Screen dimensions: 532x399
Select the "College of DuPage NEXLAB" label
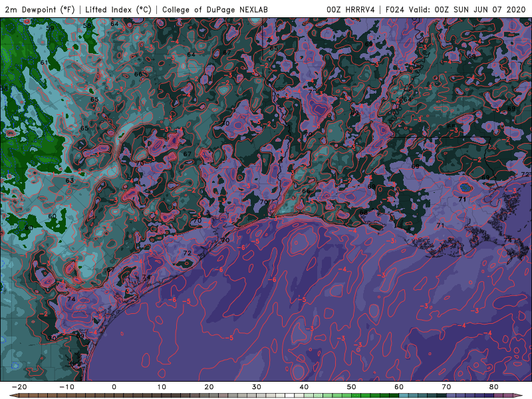pyautogui.click(x=215, y=9)
